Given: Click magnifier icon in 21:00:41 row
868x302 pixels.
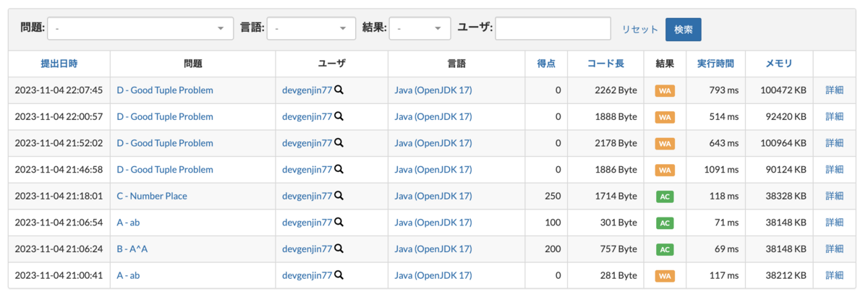Looking at the screenshot, I should point(339,275).
